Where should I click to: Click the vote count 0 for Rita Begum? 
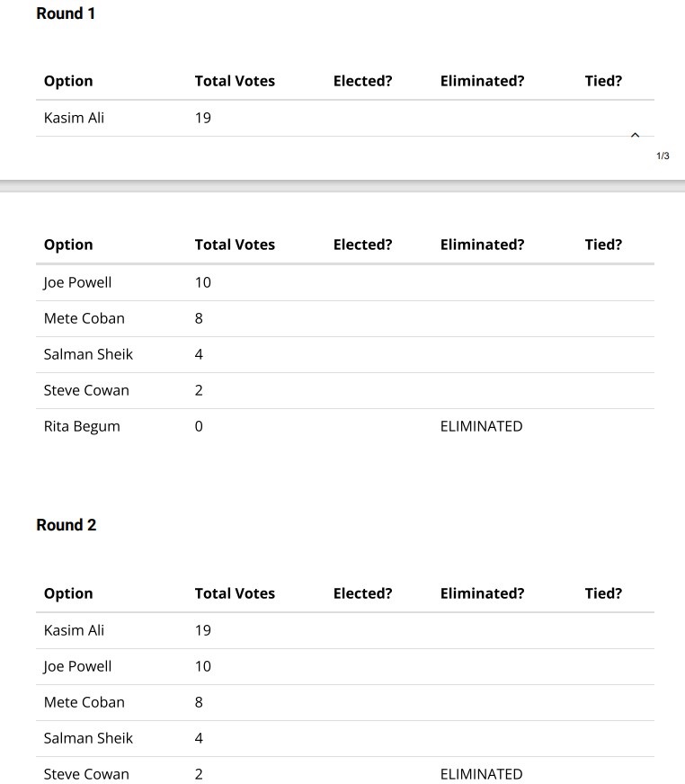pos(199,426)
